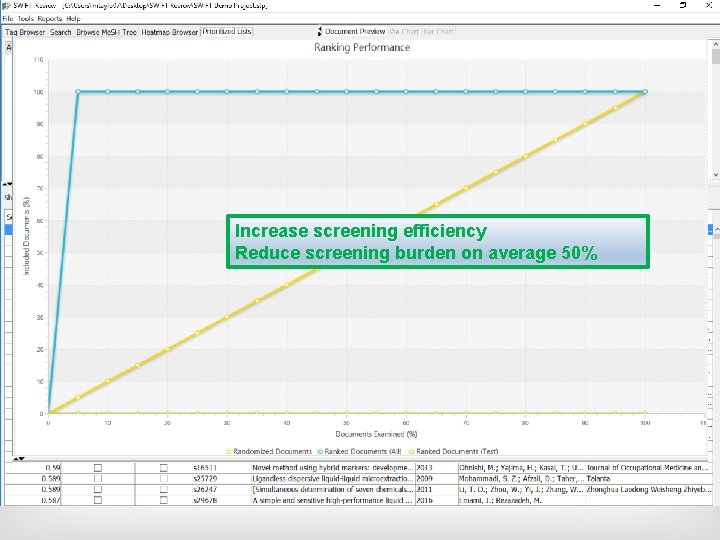Image resolution: width=720 pixels, height=540 pixels.
Task: Click the year 2013 cell
Action: coord(424,468)
